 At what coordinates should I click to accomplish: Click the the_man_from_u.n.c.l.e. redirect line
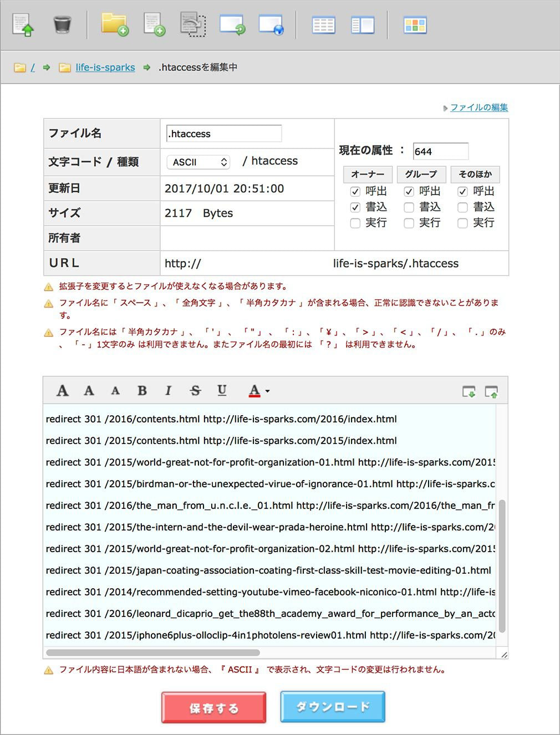pyautogui.click(x=271, y=506)
